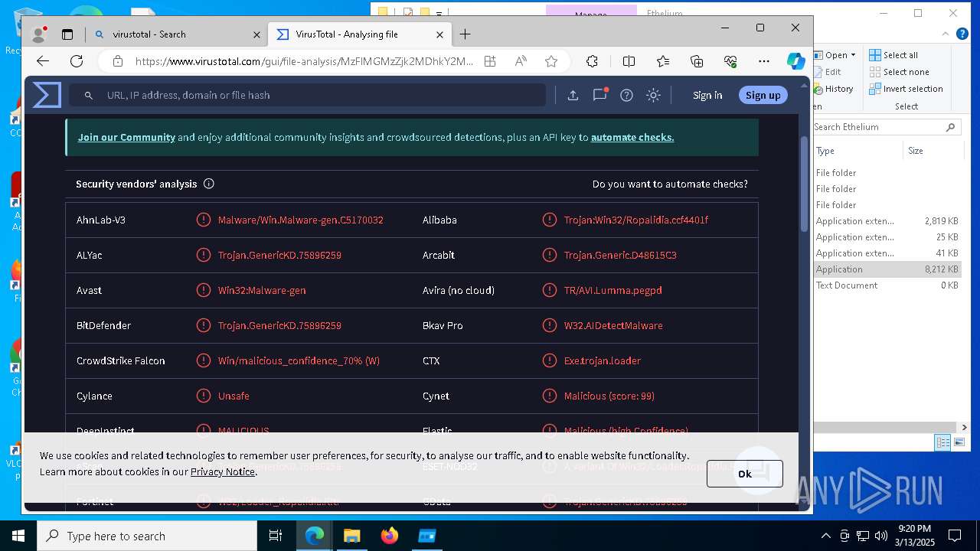Open Favorites list icon in Edge toolbar
980x551 pixels.
click(x=663, y=61)
